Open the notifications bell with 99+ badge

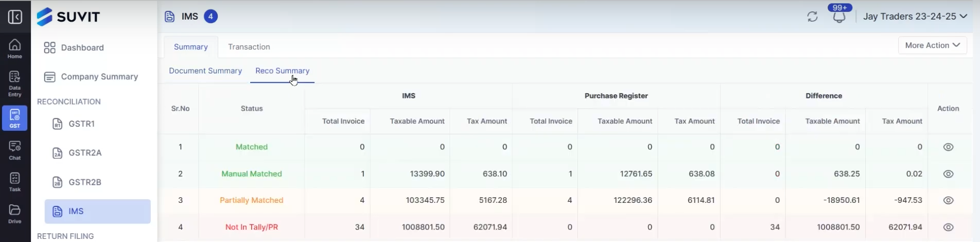tap(839, 17)
